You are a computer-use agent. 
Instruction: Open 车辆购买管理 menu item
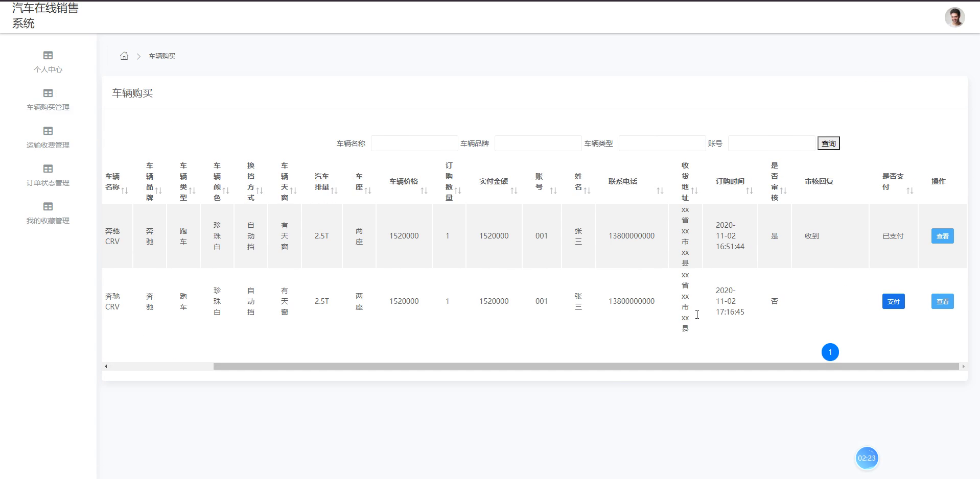point(48,107)
